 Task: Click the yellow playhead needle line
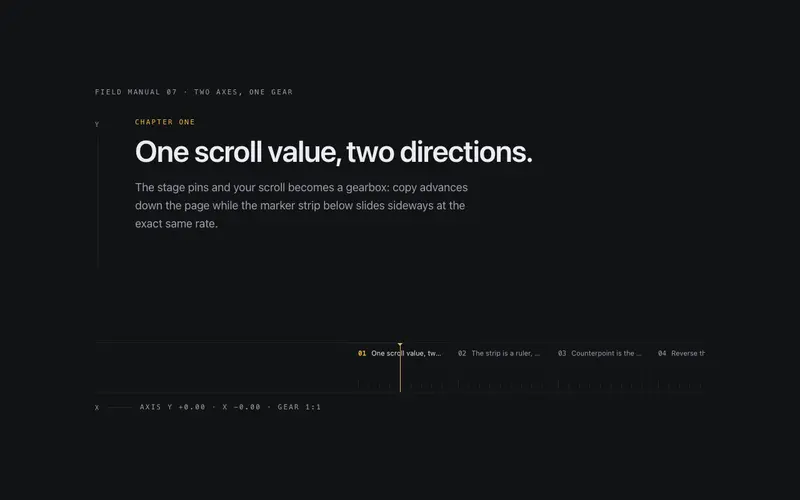tap(400, 370)
